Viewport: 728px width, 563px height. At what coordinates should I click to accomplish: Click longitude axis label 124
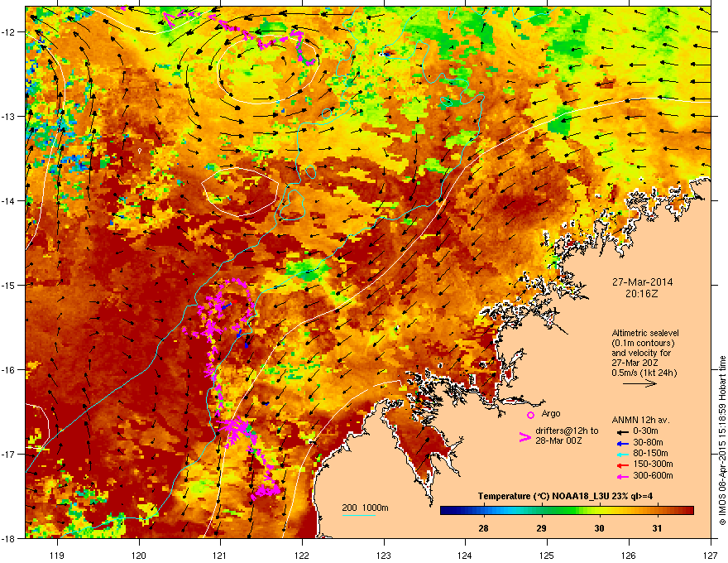coord(465,555)
